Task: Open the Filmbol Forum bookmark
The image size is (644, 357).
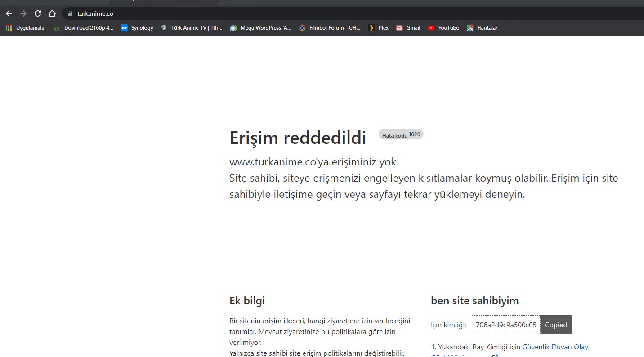Action: (x=330, y=28)
